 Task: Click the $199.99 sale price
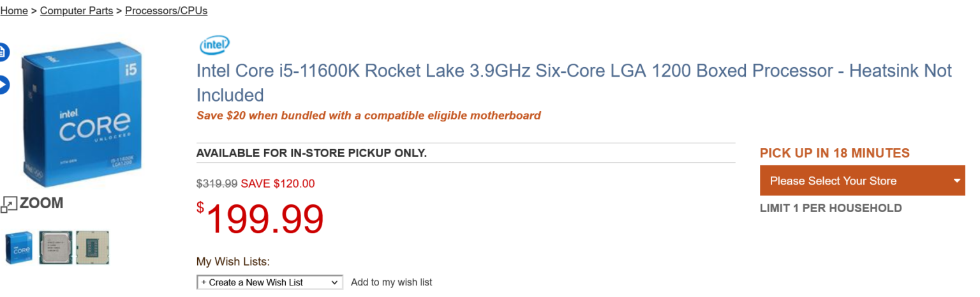[260, 219]
